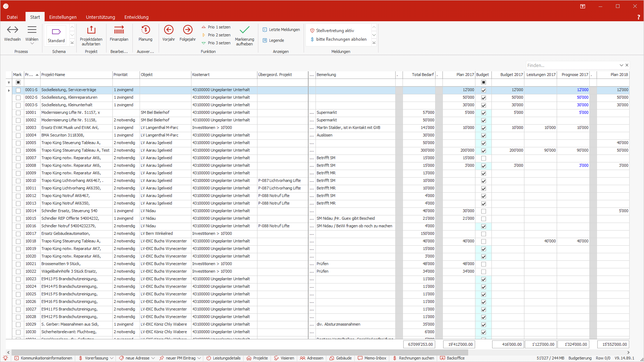Open Rechnungen suchen in bottom bar
Screen dimensions: 644x362
(413, 358)
